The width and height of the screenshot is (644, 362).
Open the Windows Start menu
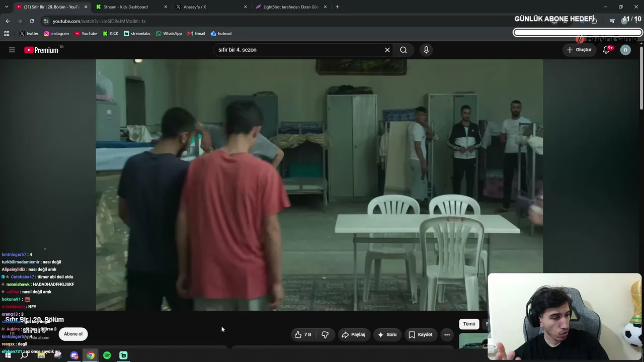8,355
